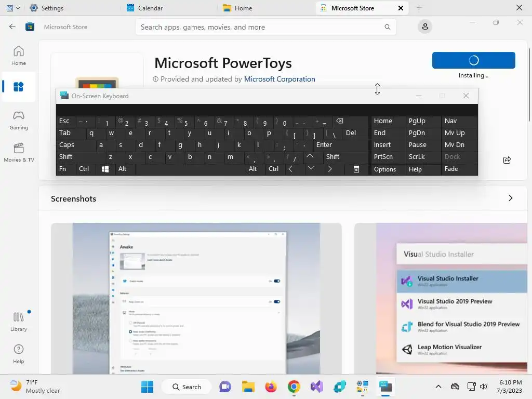This screenshot has width=532, height=399.
Task: Open the Gaming section in sidebar
Action: click(x=18, y=121)
